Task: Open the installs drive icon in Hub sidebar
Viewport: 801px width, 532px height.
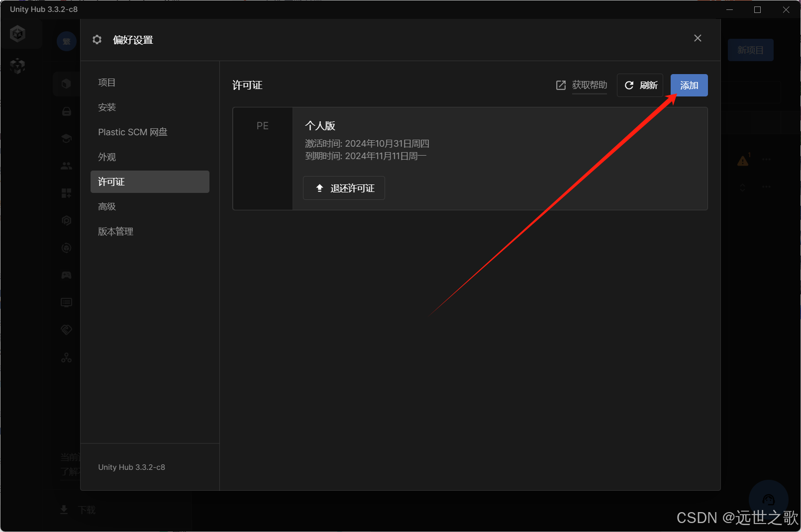Action: [66, 111]
